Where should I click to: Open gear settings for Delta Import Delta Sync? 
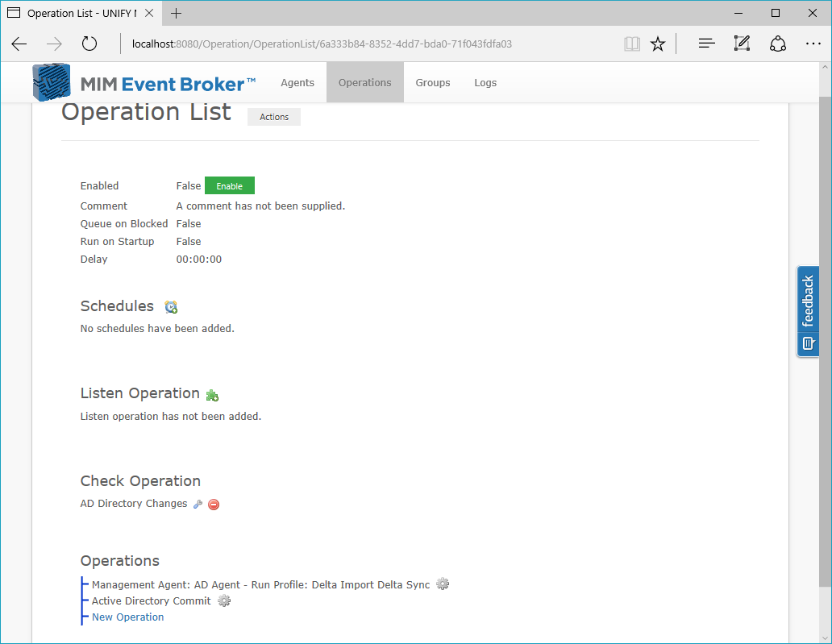tap(443, 584)
